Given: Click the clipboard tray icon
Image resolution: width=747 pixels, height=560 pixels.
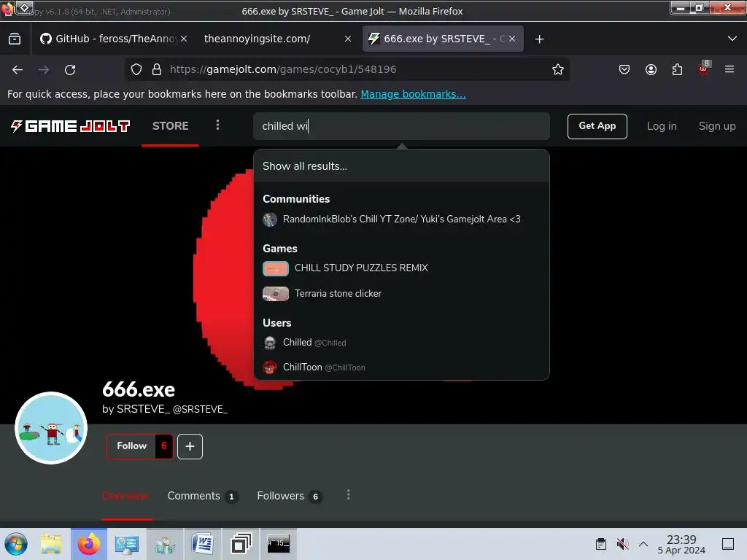Looking at the screenshot, I should coord(601,544).
